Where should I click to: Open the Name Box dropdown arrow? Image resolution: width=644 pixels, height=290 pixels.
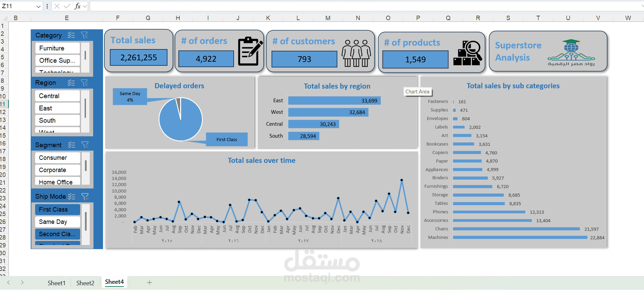(x=38, y=6)
